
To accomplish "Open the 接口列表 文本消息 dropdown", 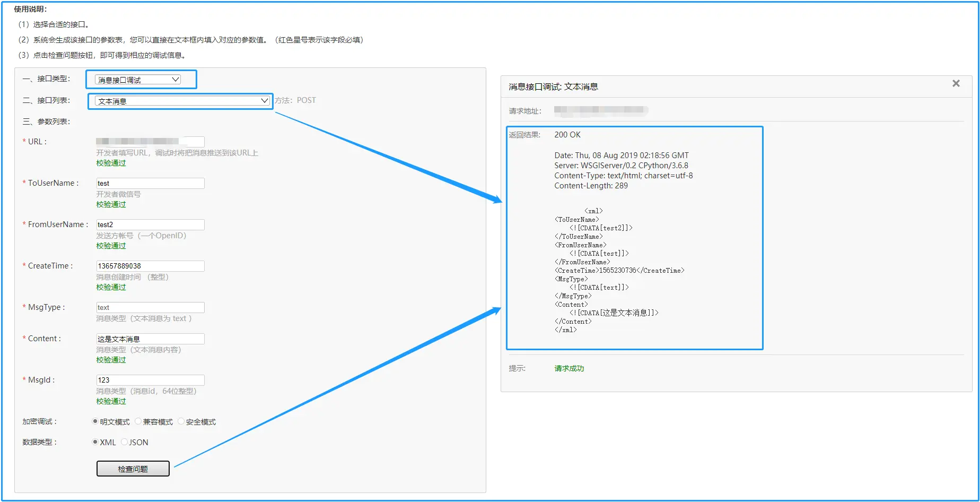I will pyautogui.click(x=182, y=101).
